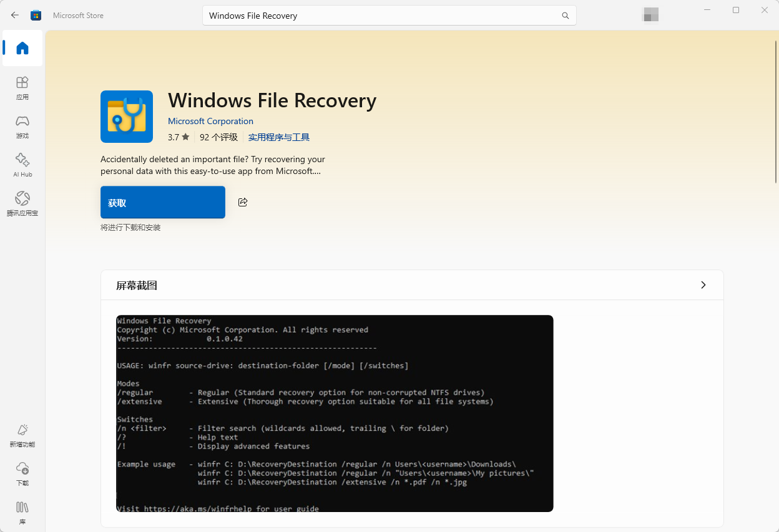Show 新增功能 (What's new) page
779x532 pixels.
tap(22, 435)
